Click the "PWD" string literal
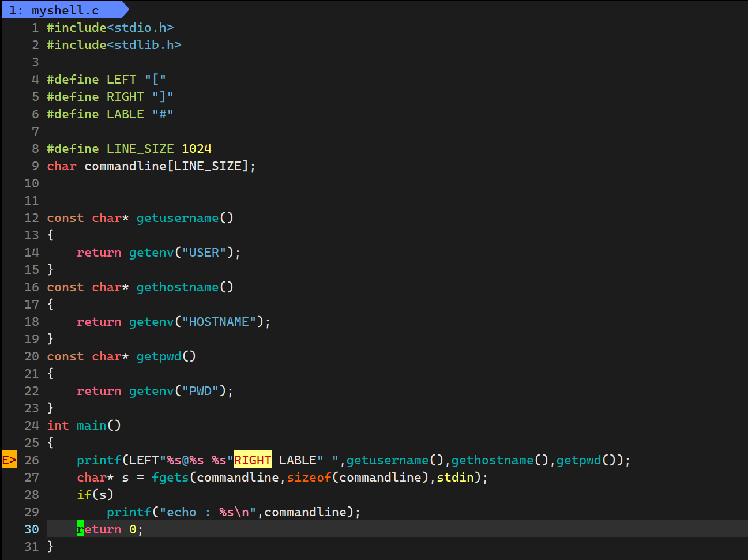The image size is (748, 560). coord(200,391)
